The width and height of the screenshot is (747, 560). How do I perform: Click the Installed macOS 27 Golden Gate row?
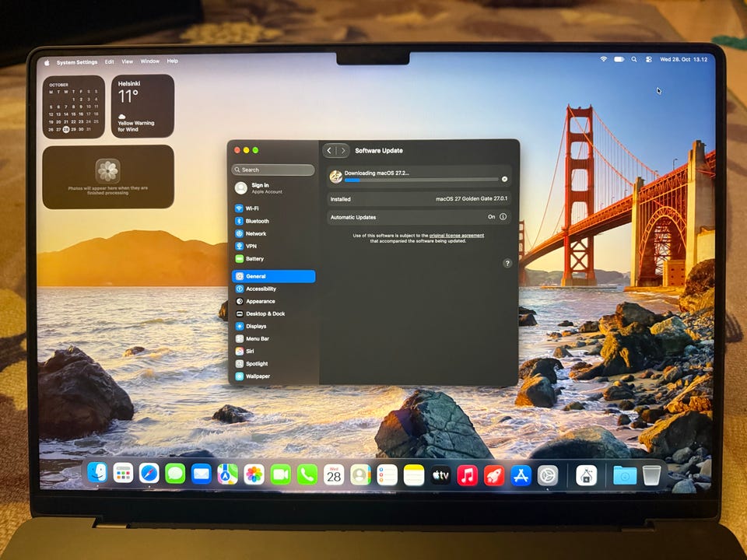[419, 199]
